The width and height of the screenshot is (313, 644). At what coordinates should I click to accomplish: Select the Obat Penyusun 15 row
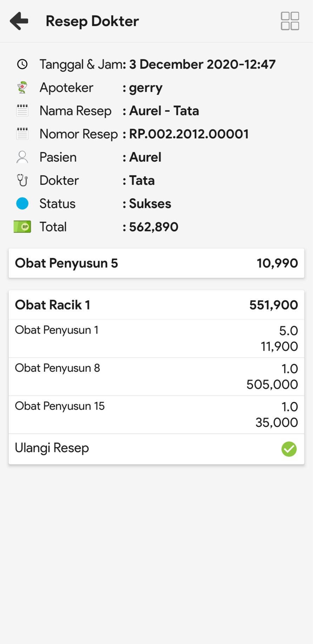(156, 414)
